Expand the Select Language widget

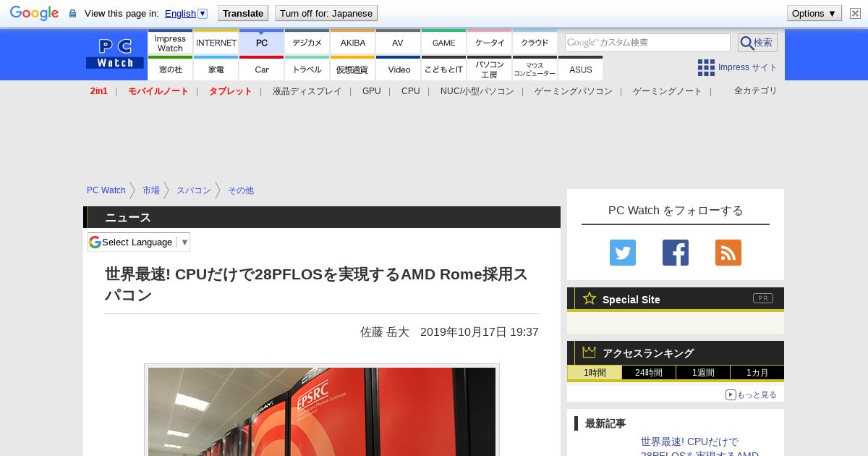[x=139, y=242]
